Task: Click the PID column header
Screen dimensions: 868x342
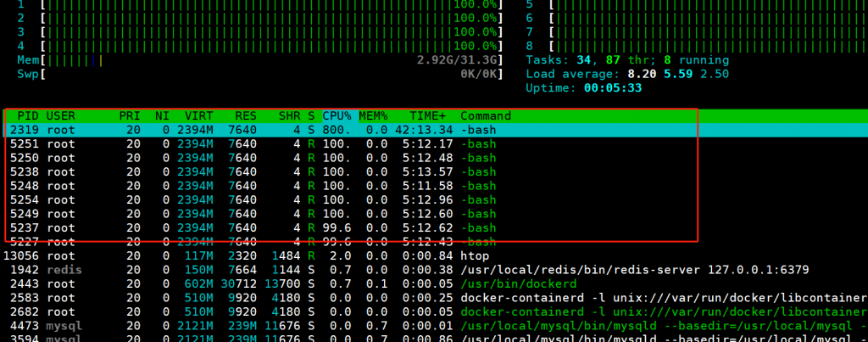Action: coord(27,115)
